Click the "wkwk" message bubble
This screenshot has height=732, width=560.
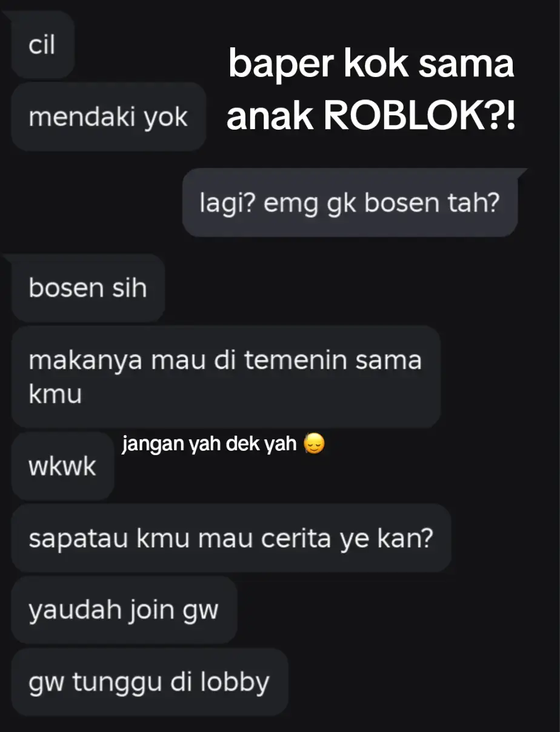(x=62, y=466)
